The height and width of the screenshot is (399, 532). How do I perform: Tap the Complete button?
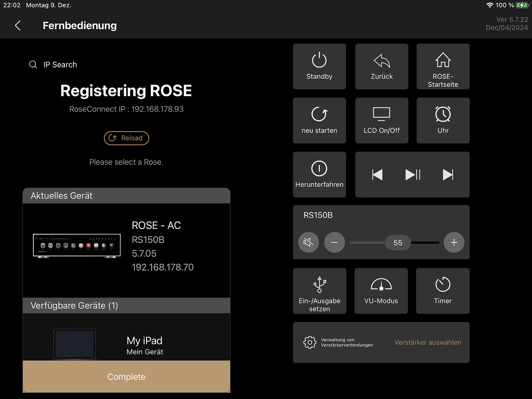tap(127, 377)
